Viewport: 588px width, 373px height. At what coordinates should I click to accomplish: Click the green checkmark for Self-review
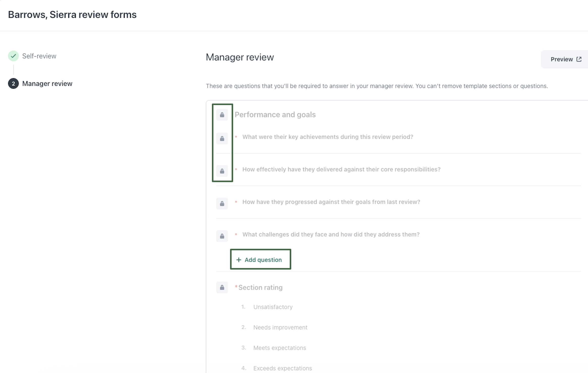pos(13,56)
